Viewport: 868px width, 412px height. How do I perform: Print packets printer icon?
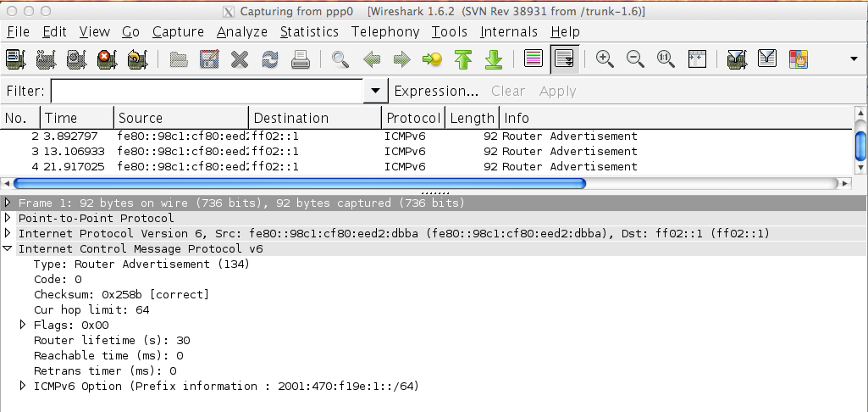click(x=300, y=58)
